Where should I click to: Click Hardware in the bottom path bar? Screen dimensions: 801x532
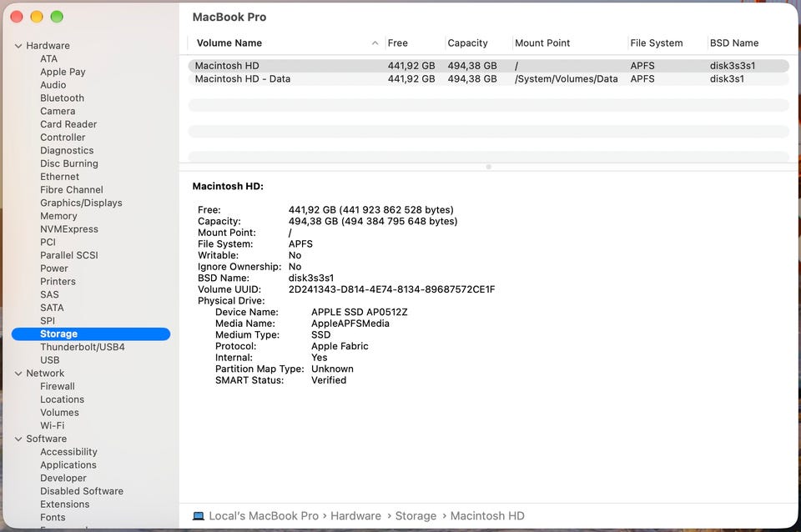(355, 516)
